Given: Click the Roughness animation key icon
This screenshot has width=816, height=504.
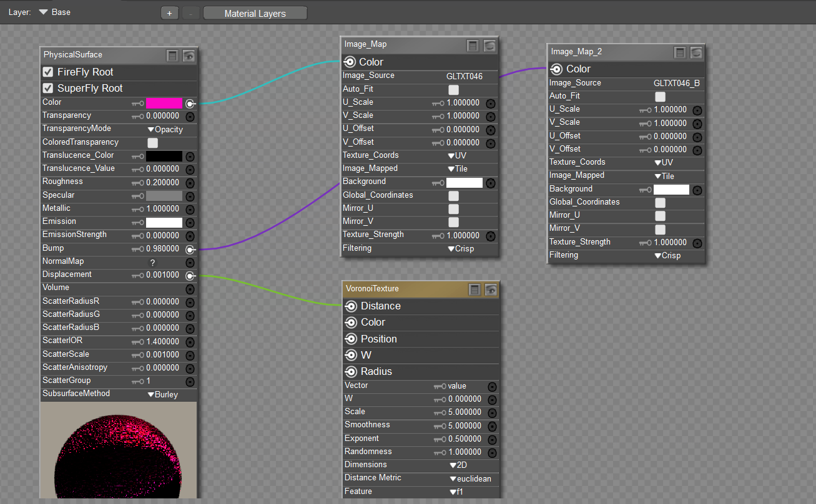Looking at the screenshot, I should (137, 183).
